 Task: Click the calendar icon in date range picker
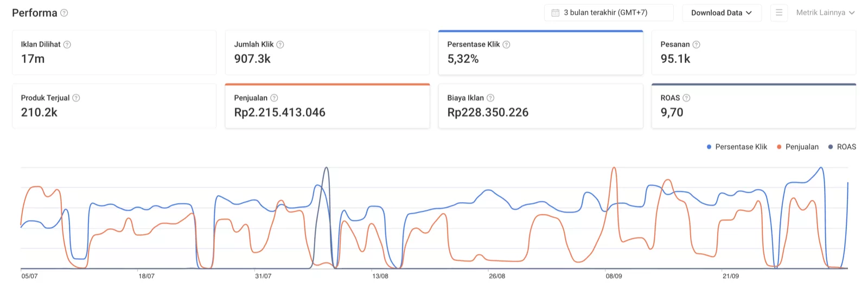(556, 12)
